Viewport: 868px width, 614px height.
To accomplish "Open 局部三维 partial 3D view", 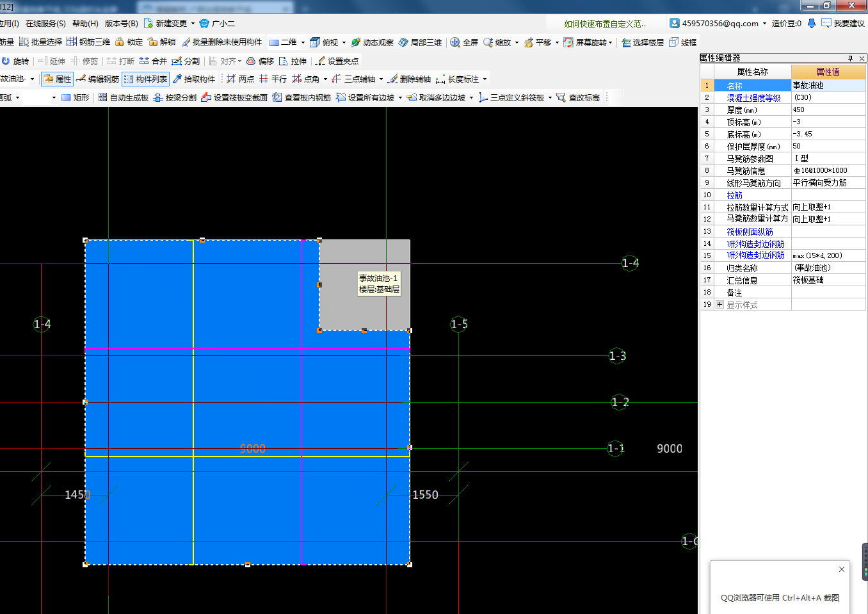I will 420,43.
